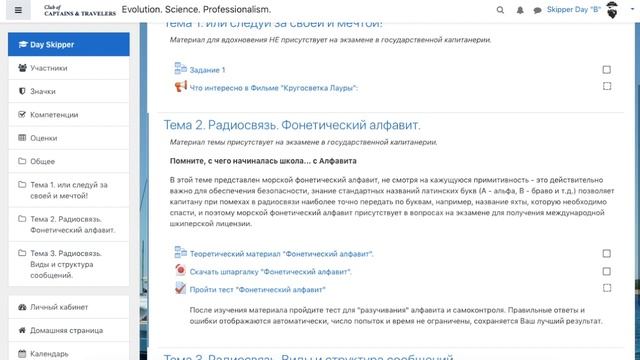The width and height of the screenshot is (640, 360).
Task: Click the participants icon next to Участники
Action: tap(22, 68)
